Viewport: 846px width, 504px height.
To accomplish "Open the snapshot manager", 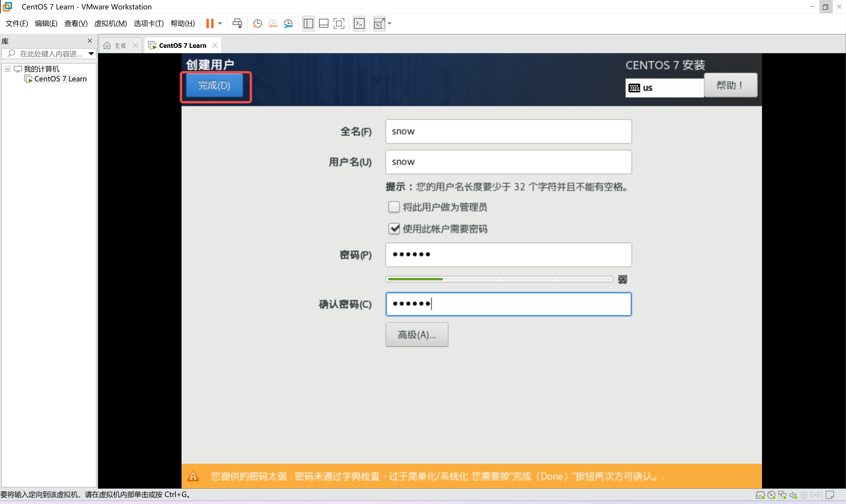I will pyautogui.click(x=288, y=23).
